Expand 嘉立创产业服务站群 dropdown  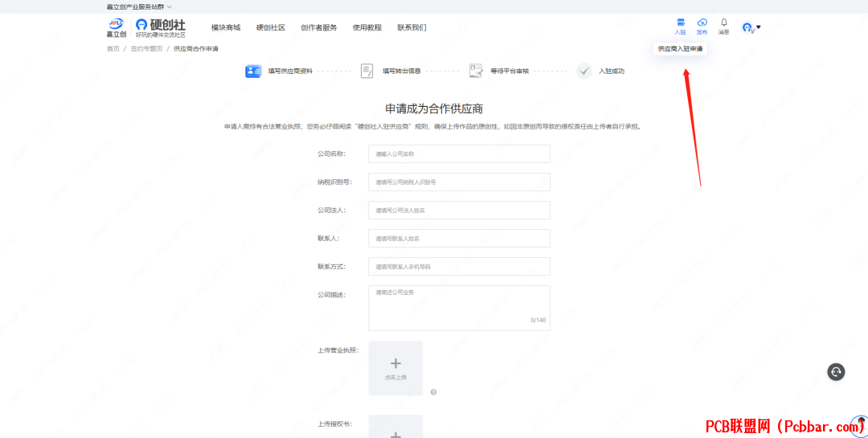click(x=139, y=6)
